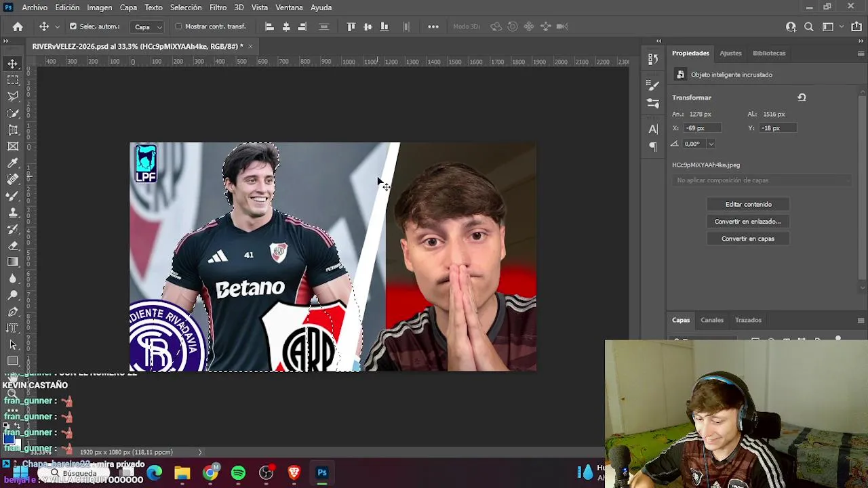Switch to the Bibliotecas tab
Image resolution: width=868 pixels, height=488 pixels.
click(x=769, y=53)
